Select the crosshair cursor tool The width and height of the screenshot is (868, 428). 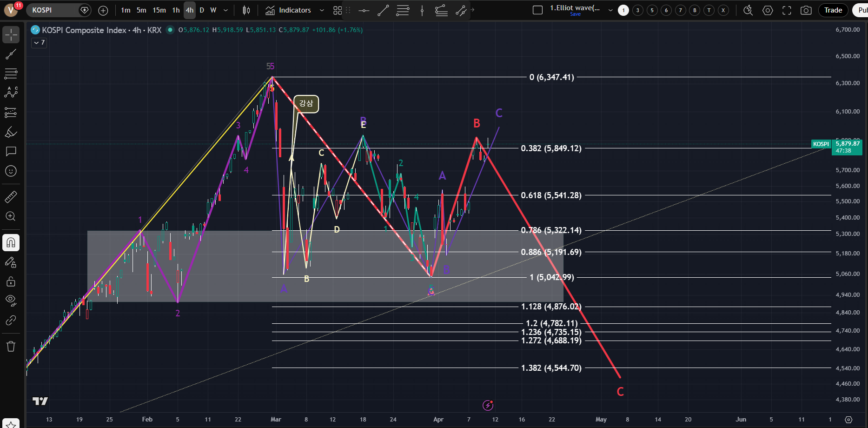point(11,34)
